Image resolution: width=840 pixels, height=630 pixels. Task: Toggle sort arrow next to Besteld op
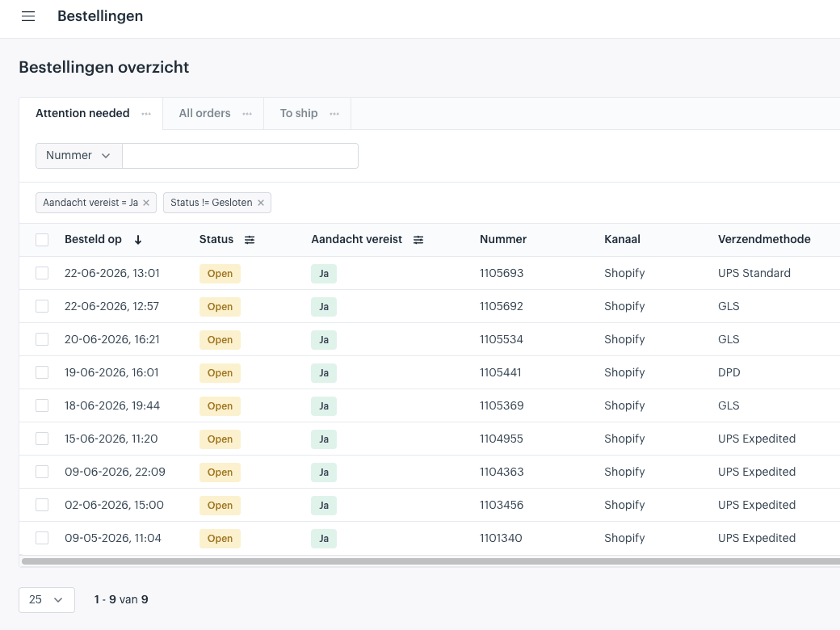pos(138,240)
